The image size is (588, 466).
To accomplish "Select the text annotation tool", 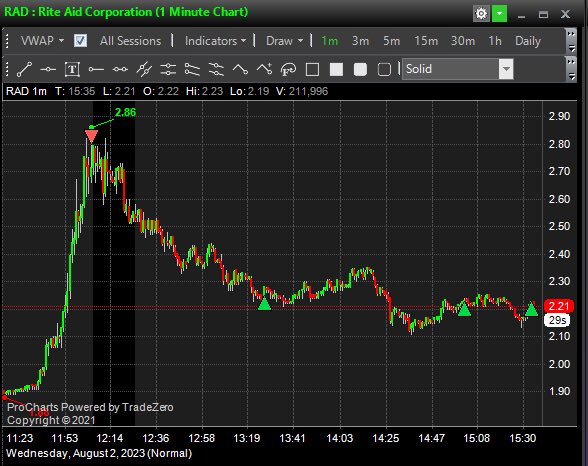I will [72, 69].
